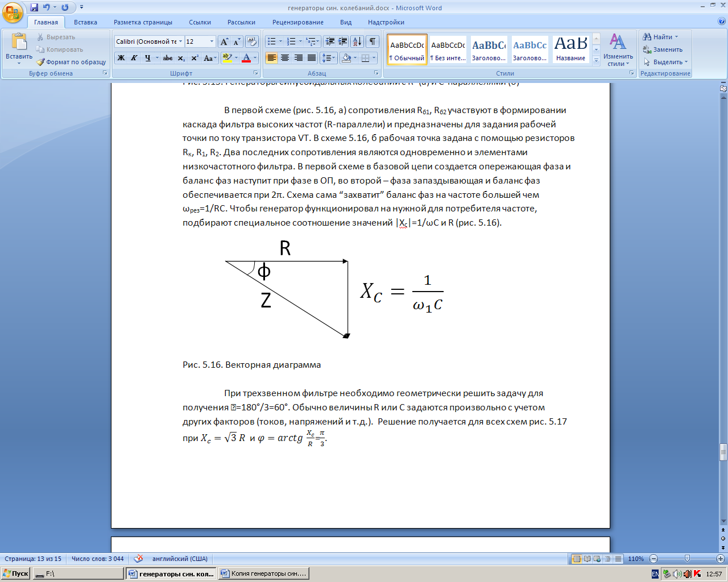The width and height of the screenshot is (728, 582).
Task: Select the Без инте... style
Action: (448, 49)
